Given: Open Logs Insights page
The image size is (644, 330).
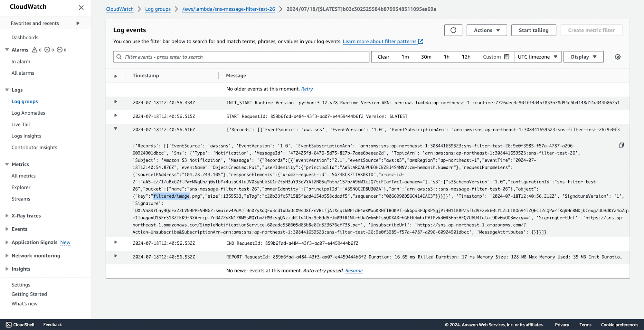Looking at the screenshot, I should [x=26, y=136].
